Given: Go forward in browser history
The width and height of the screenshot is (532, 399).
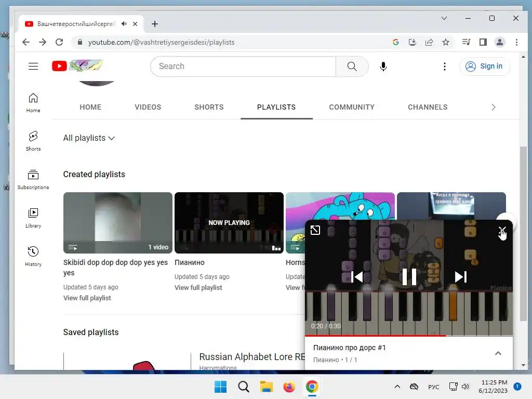Looking at the screenshot, I should [x=43, y=42].
